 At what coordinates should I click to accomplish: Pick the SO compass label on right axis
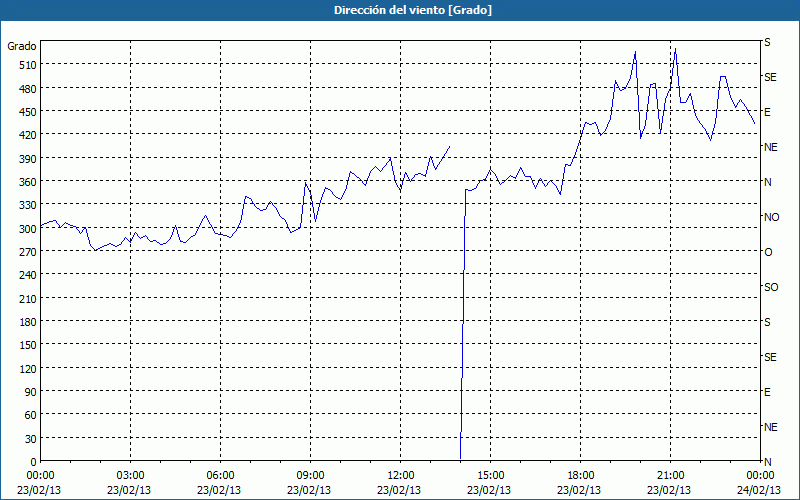click(771, 287)
